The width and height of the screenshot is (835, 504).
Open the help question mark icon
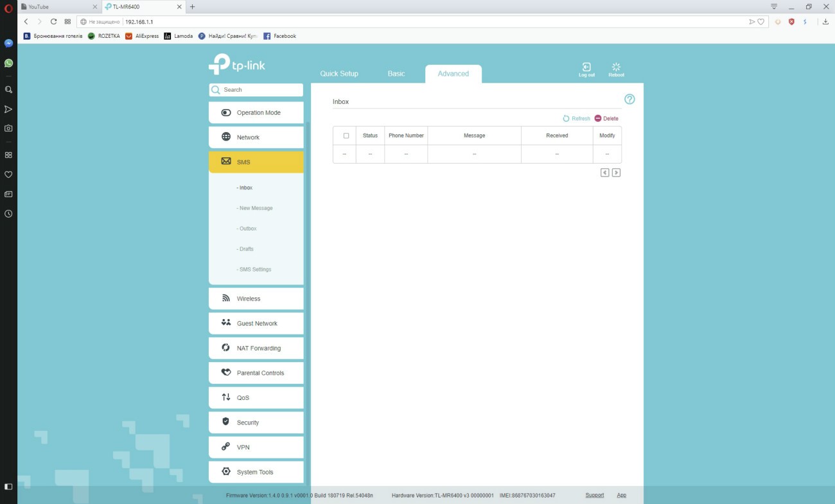click(x=629, y=99)
